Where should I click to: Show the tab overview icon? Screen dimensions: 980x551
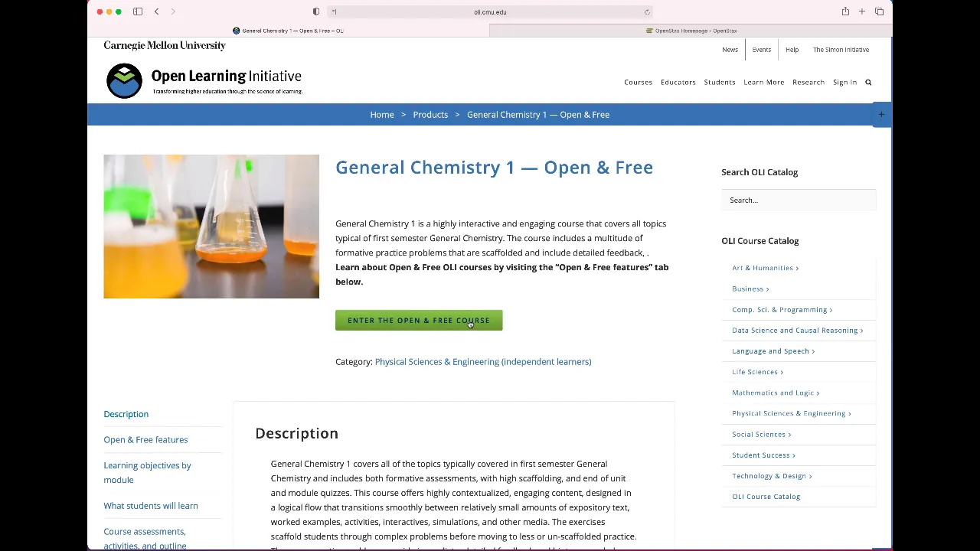tap(879, 11)
